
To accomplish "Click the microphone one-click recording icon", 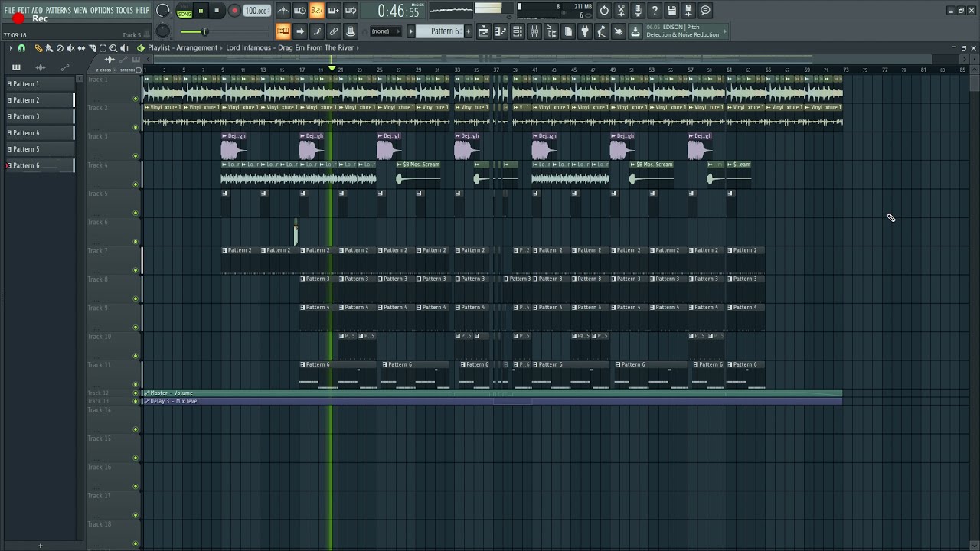I will pos(638,11).
